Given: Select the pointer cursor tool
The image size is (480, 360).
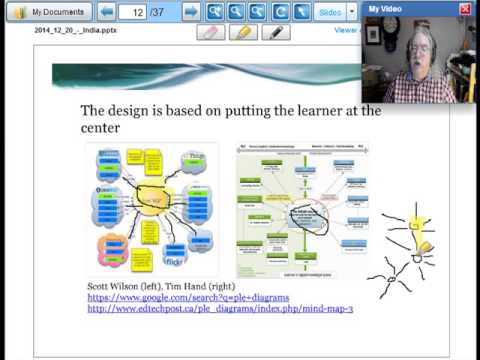Looking at the screenshot, I should click(x=302, y=12).
